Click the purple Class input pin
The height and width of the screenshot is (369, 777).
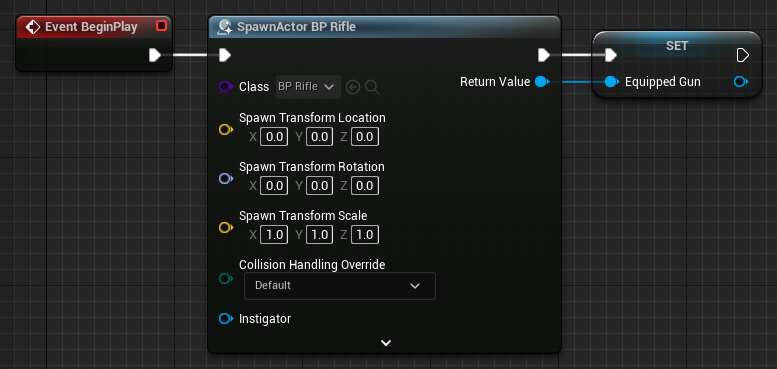click(x=225, y=87)
